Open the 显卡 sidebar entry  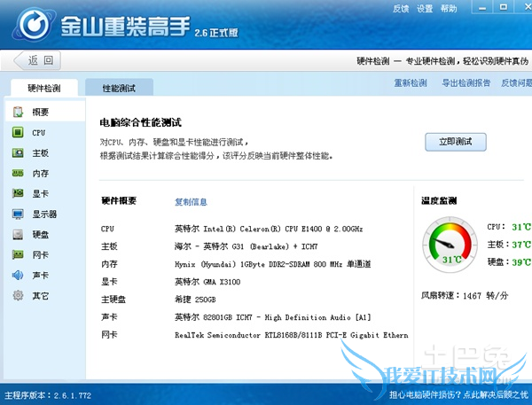point(45,194)
